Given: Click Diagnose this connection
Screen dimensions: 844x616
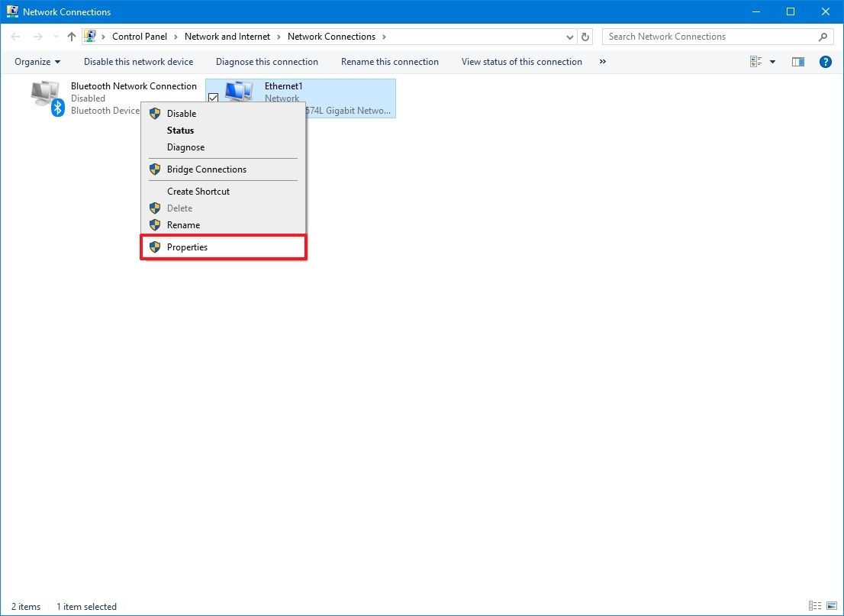Looking at the screenshot, I should point(266,62).
